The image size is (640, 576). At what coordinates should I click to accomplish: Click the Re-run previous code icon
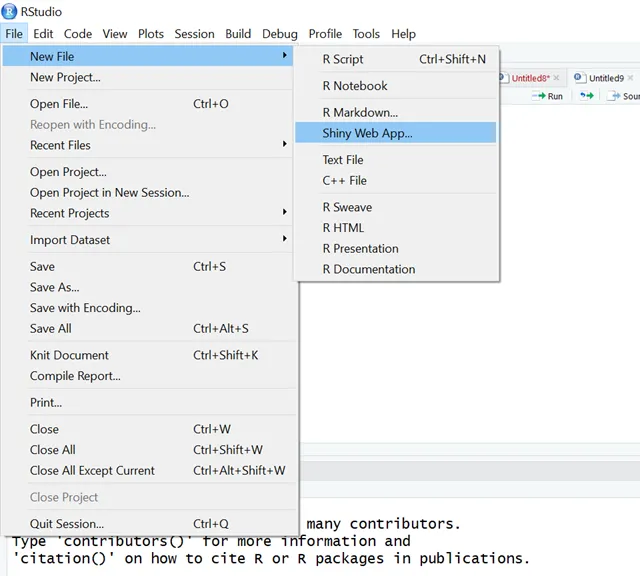(x=587, y=96)
